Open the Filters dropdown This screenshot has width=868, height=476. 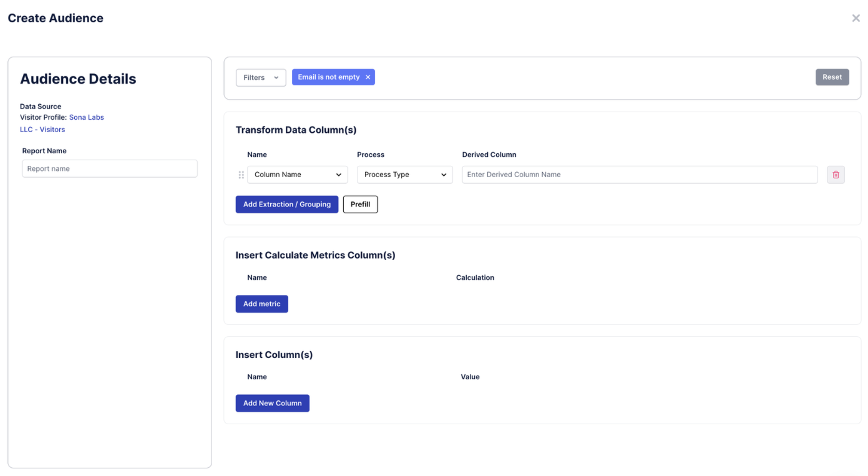pyautogui.click(x=260, y=77)
